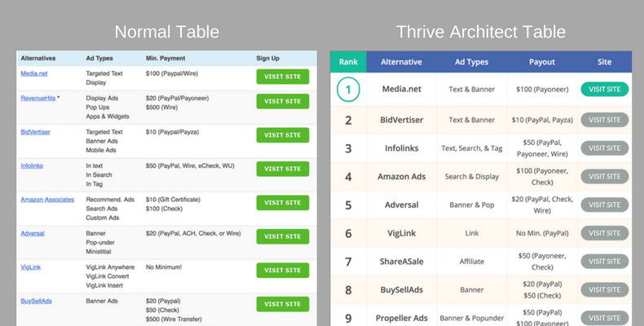Click the Affiliate ad type cell
Screen dimensions: 644x326
tap(472, 262)
